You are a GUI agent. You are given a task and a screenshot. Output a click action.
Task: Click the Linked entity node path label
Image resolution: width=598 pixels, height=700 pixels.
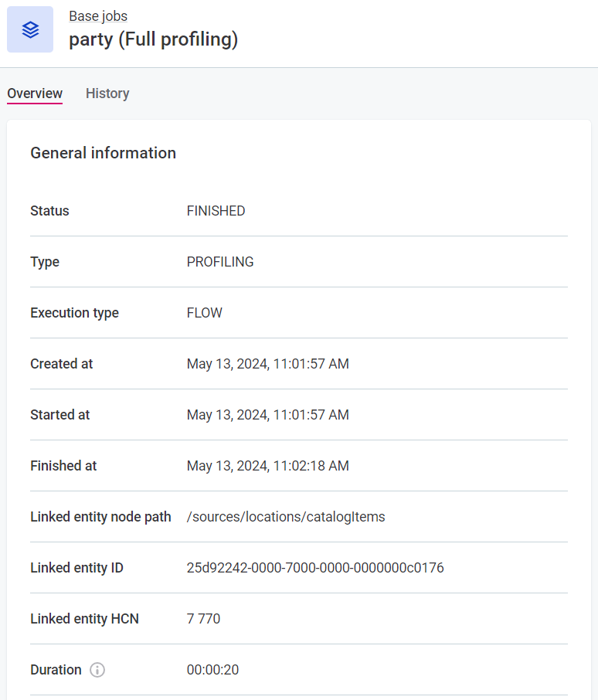point(100,516)
